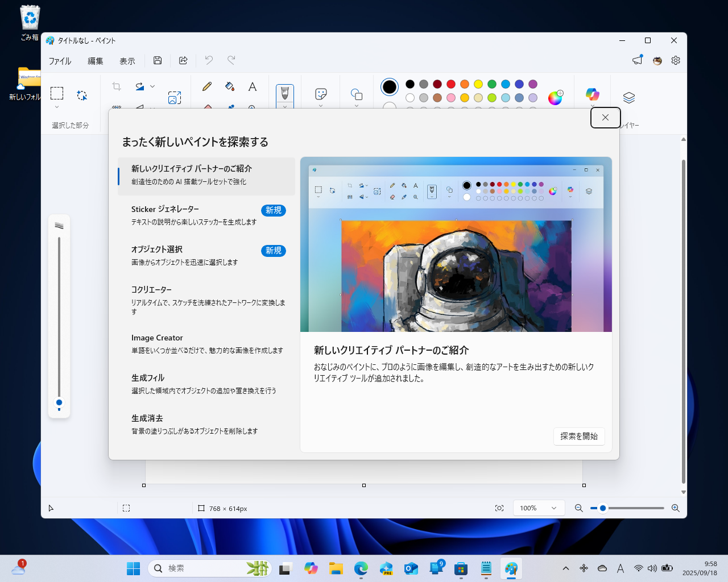Expand the rotate options dropdown
Viewport: 728px width, 582px height.
[x=152, y=86]
